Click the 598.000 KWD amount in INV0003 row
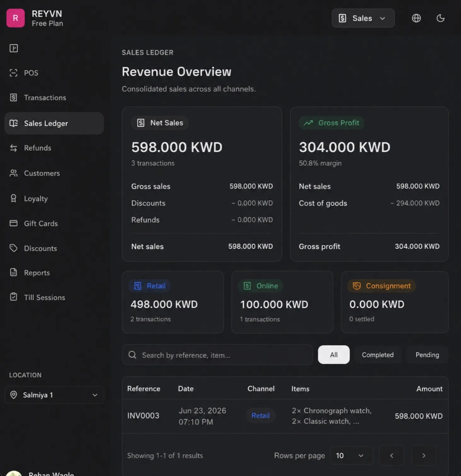Screen dimensions: 461x476 point(419,416)
